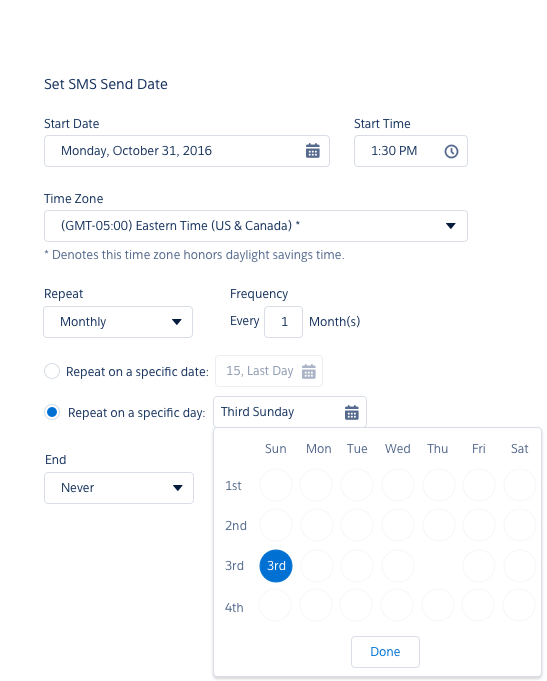Select the Repeat on a specific day radio
547x681 pixels.
[x=52, y=412]
